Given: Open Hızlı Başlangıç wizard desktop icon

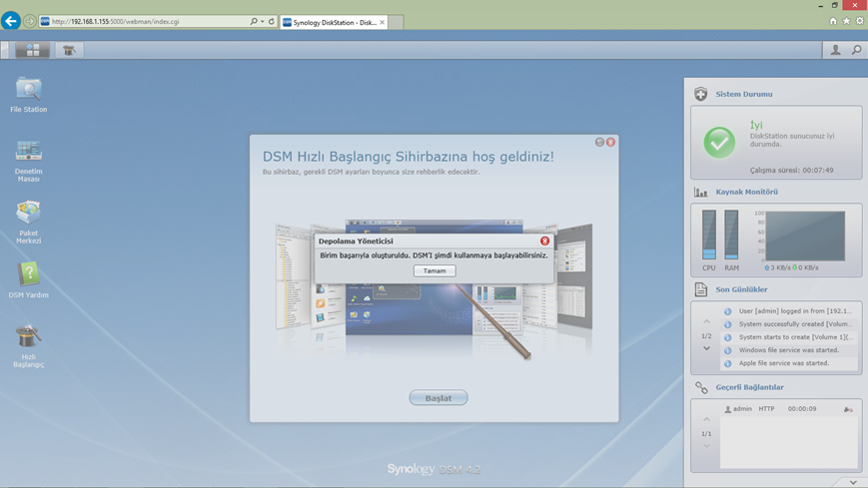Looking at the screenshot, I should [28, 346].
